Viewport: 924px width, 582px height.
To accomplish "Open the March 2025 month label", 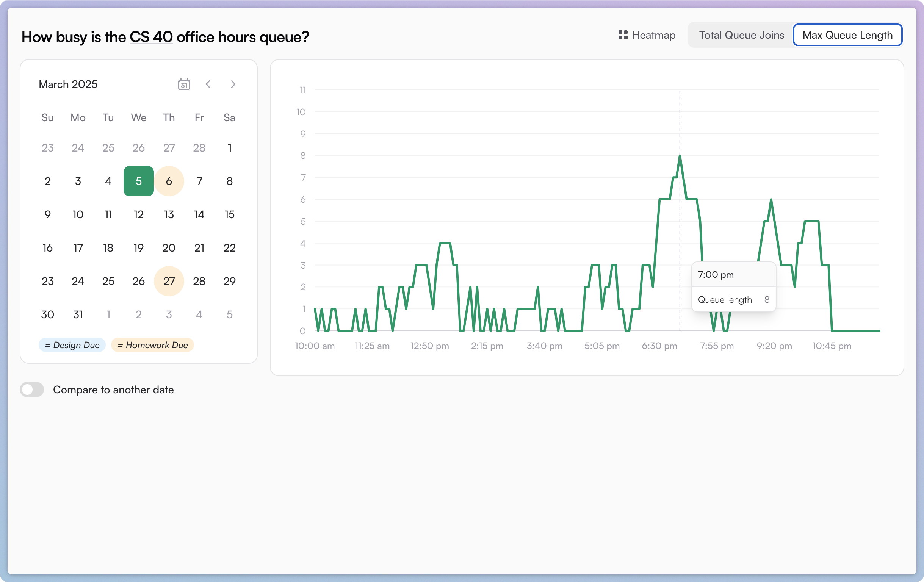I will coord(68,84).
